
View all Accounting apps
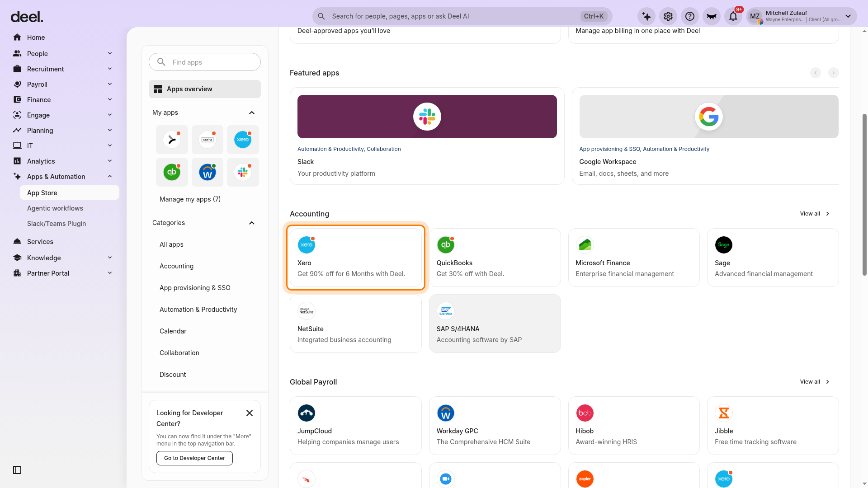815,214
